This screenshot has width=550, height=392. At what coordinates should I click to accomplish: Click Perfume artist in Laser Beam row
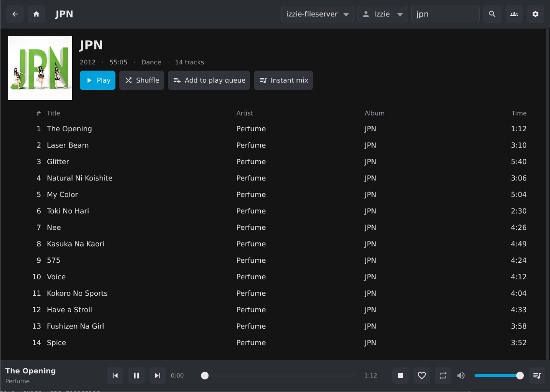tap(251, 145)
